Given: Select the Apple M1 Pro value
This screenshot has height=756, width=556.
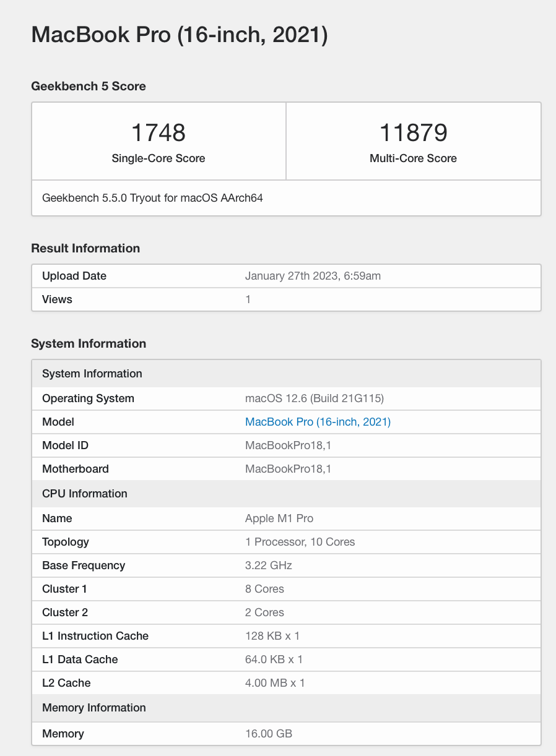Looking at the screenshot, I should [279, 518].
